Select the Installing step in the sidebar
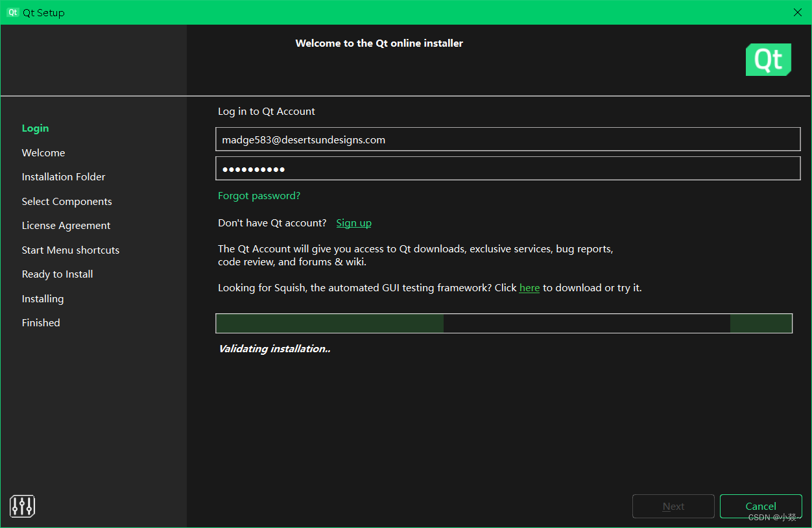The width and height of the screenshot is (812, 528). coord(43,298)
